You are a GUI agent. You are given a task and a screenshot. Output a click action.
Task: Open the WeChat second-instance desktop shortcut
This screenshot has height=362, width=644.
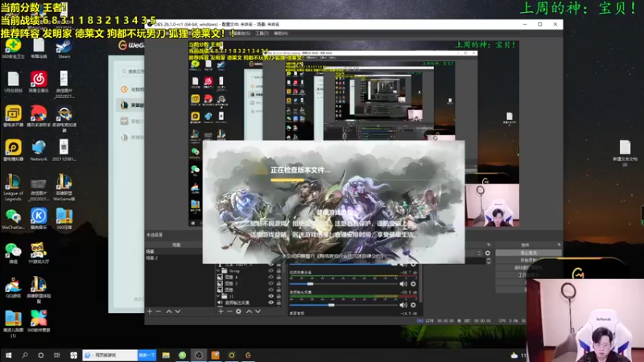click(13, 219)
